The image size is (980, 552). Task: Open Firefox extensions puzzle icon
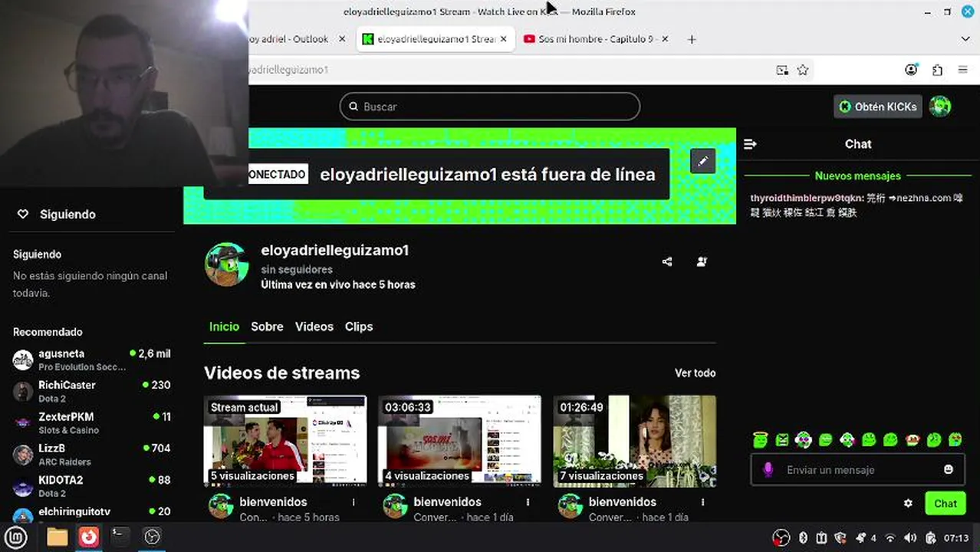[x=937, y=70]
